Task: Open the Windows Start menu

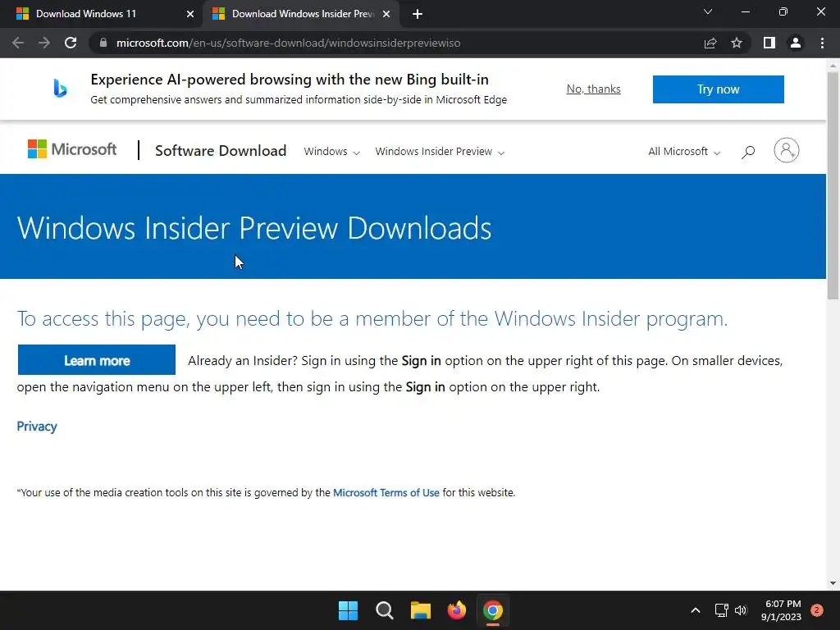Action: point(348,610)
